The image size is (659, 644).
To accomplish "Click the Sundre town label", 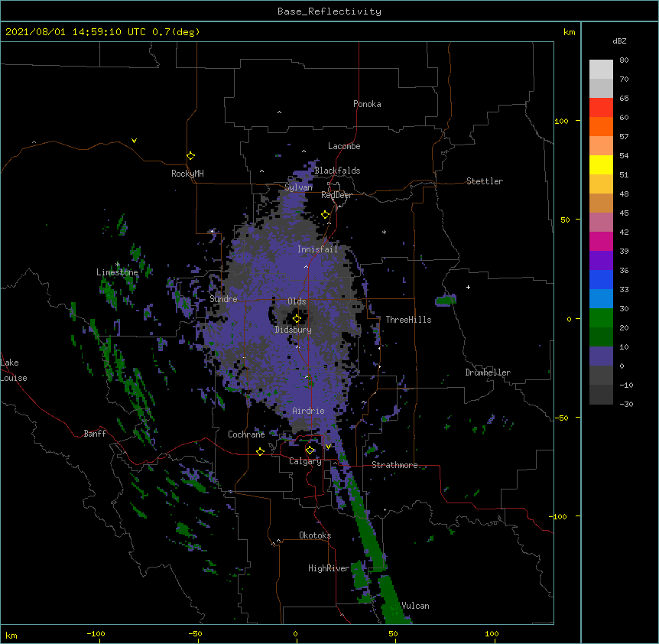I will pos(223,299).
